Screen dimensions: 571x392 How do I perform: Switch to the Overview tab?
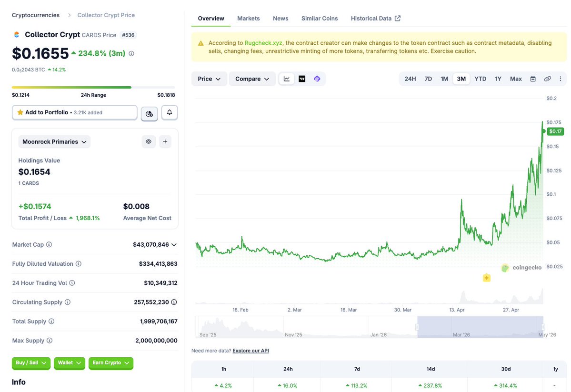[211, 18]
